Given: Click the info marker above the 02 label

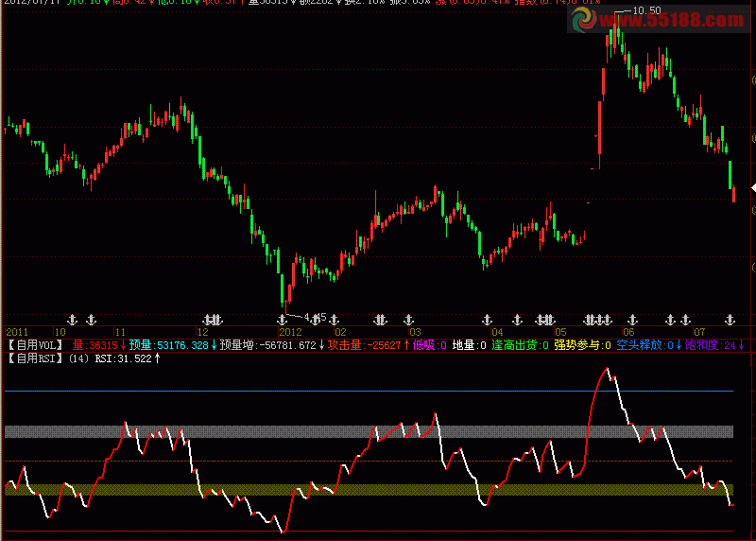Looking at the screenshot, I should (x=335, y=320).
